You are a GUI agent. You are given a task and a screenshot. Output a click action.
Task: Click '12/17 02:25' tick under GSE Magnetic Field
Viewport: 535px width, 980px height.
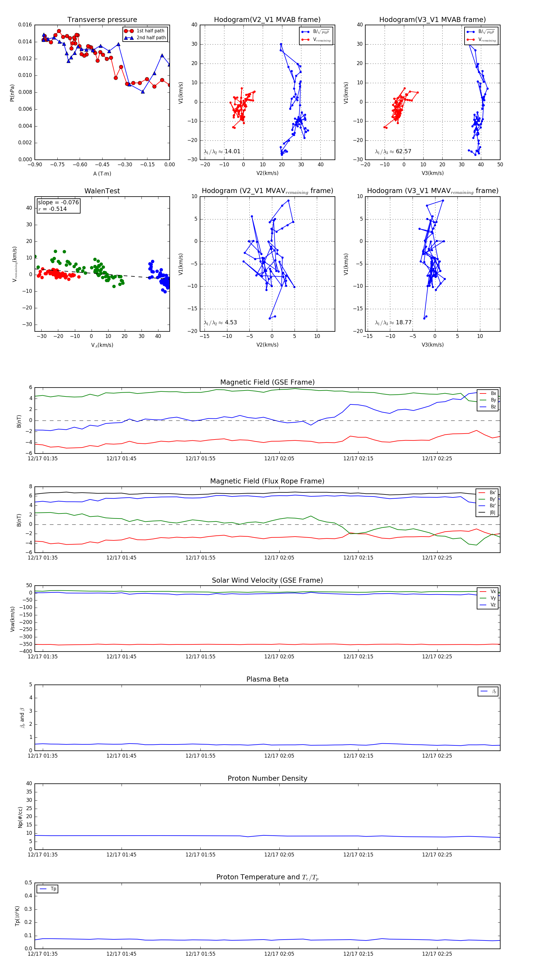point(437,459)
